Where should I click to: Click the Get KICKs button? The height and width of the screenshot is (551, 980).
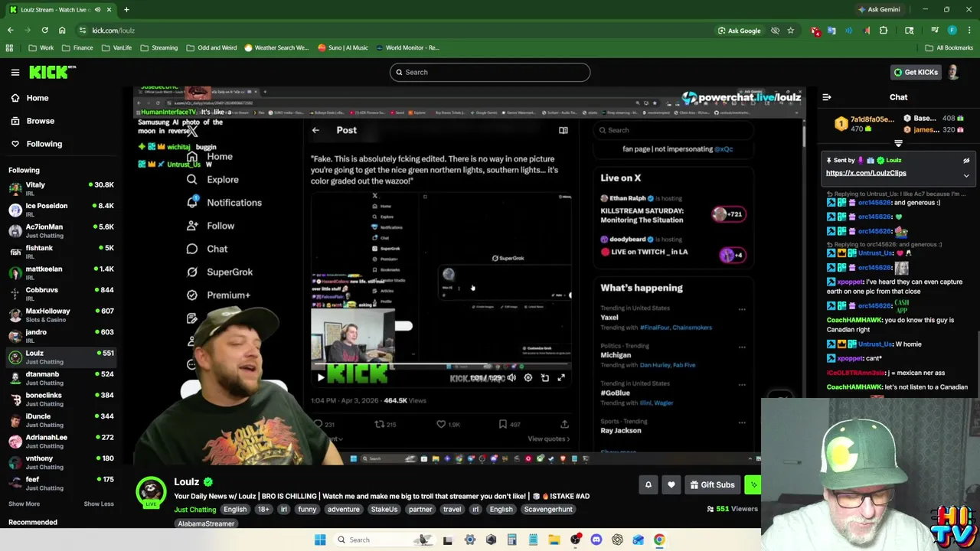916,72
